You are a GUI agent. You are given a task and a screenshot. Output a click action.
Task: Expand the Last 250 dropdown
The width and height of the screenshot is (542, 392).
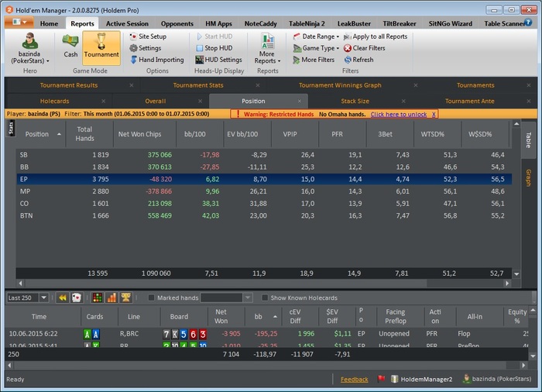click(45, 297)
